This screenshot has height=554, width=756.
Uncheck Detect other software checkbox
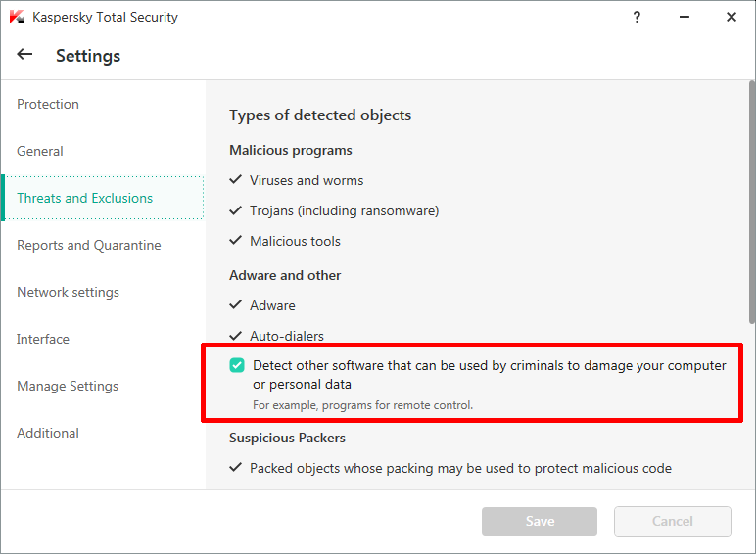[x=237, y=366]
